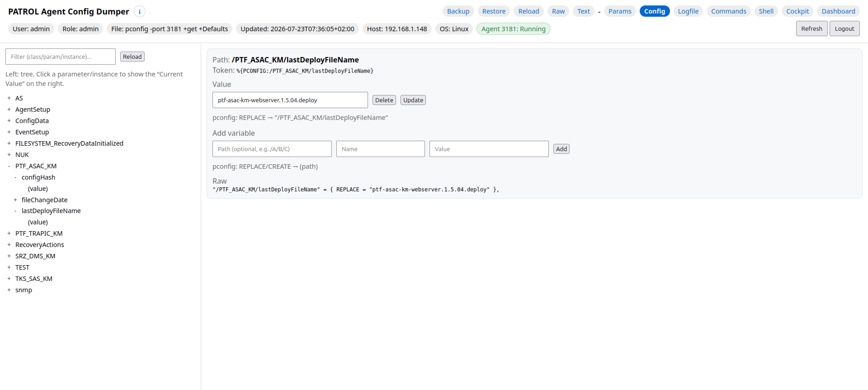
Task: Click the Raw REPLACE config line
Action: [356, 189]
